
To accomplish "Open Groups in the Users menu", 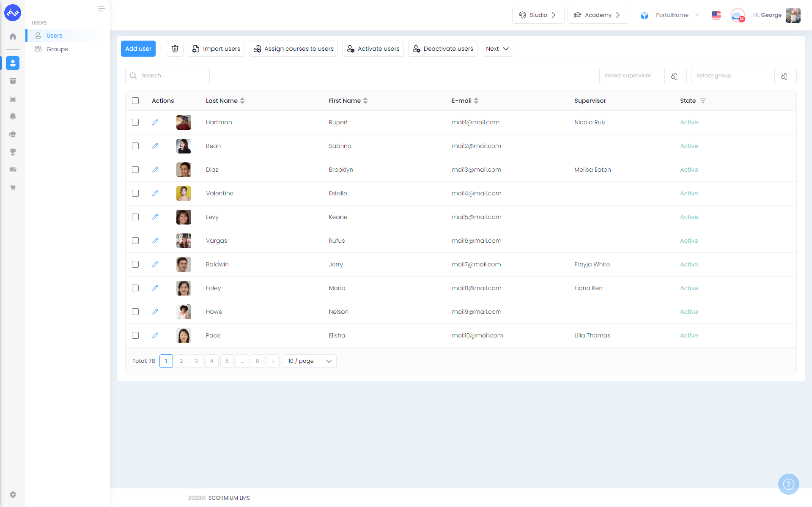I will pos(57,49).
